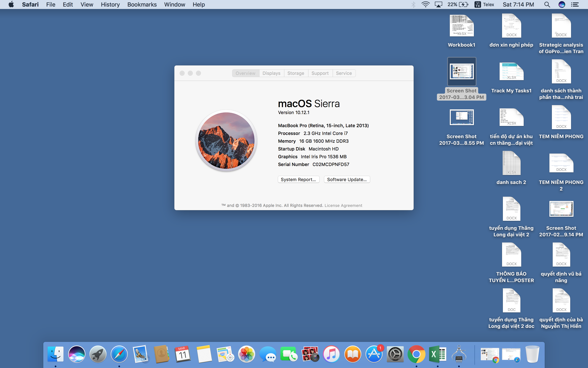Image resolution: width=588 pixels, height=368 pixels.
Task: Select tuyển dụng Thăng Long đại việt 2 doc
Action: 511,309
